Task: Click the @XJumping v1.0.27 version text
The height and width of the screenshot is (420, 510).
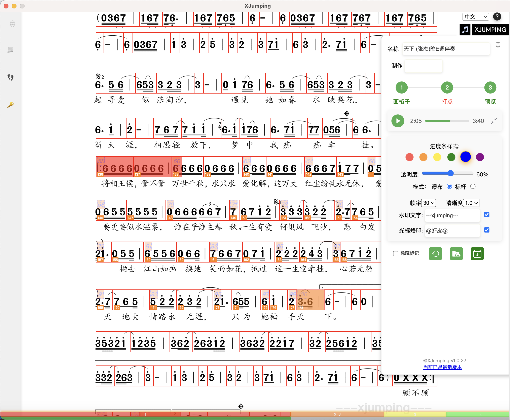Action: [x=444, y=360]
